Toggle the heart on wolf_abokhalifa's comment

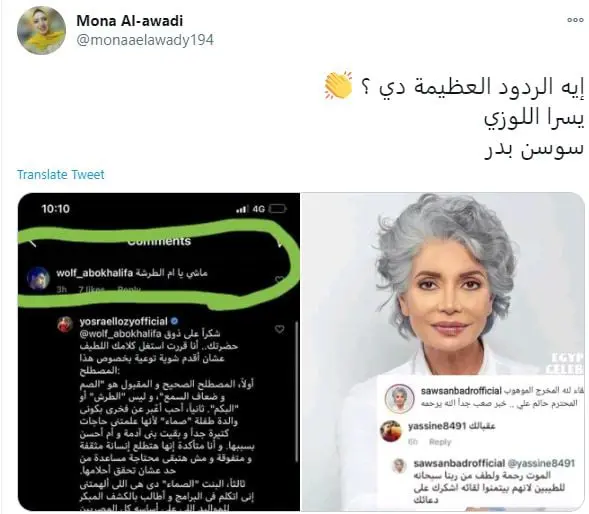[x=279, y=280]
